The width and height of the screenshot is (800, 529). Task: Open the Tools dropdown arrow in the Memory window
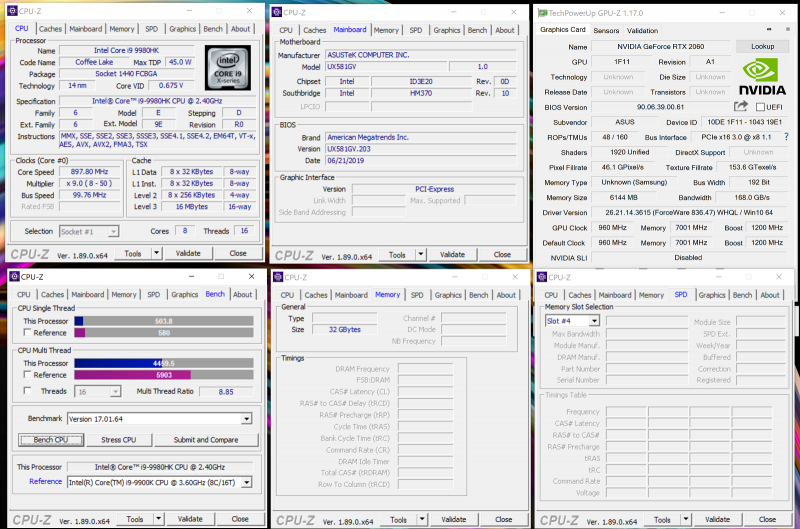[422, 519]
